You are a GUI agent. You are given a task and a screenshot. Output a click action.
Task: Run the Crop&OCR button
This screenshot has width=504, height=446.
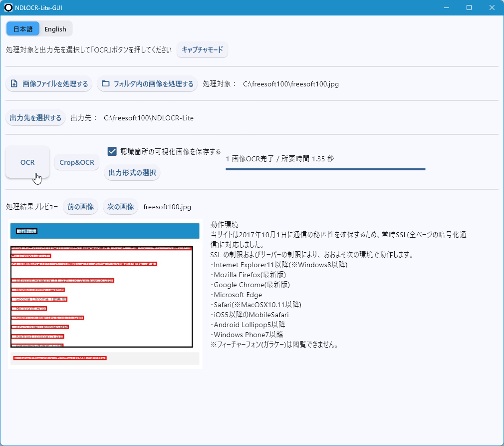click(77, 162)
